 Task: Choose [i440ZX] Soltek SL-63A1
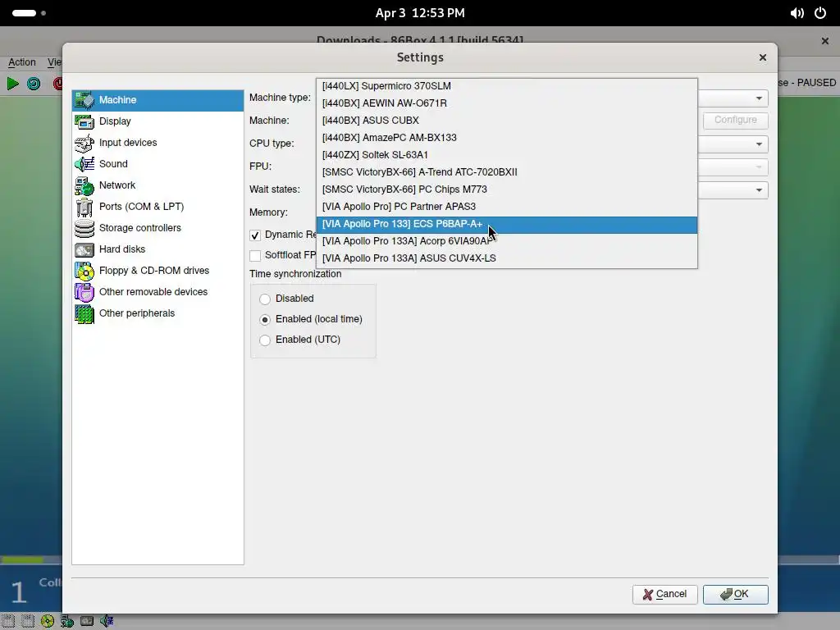tap(507, 155)
